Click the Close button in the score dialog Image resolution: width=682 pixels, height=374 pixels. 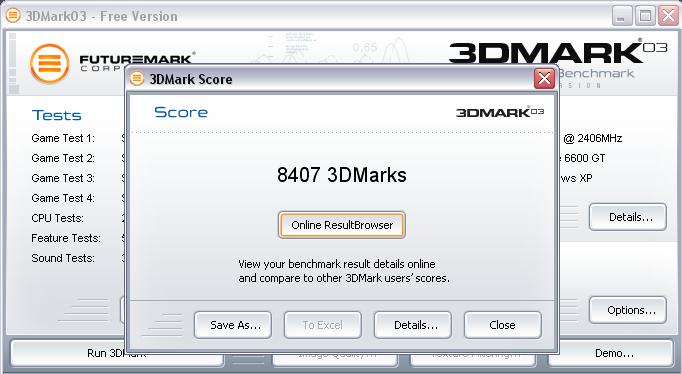(503, 325)
